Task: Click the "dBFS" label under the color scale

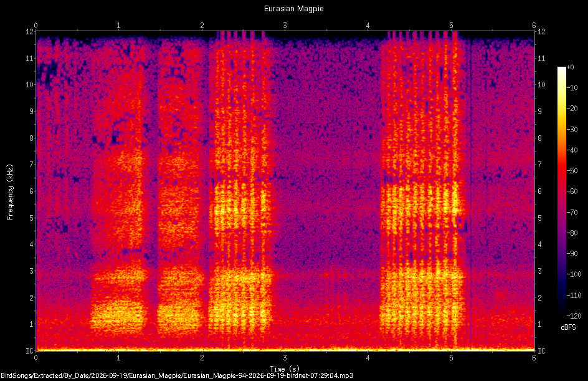Action: point(568,327)
